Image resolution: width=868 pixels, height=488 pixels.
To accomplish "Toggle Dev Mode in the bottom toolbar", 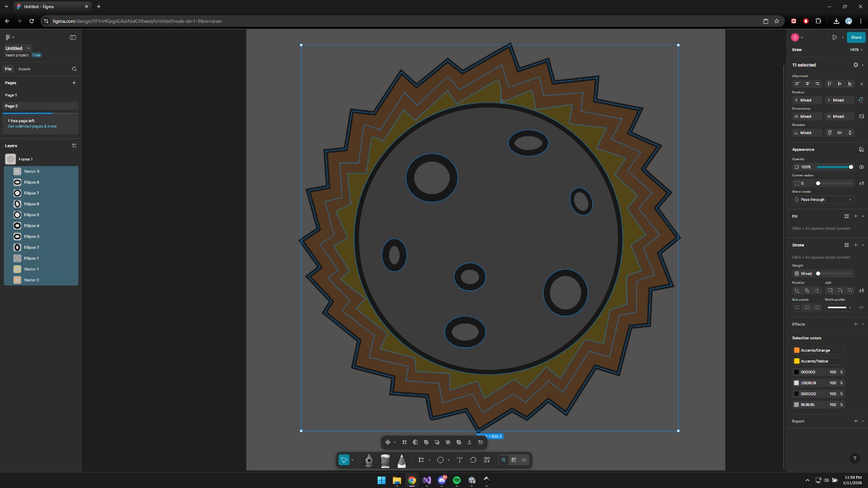I will [x=524, y=460].
